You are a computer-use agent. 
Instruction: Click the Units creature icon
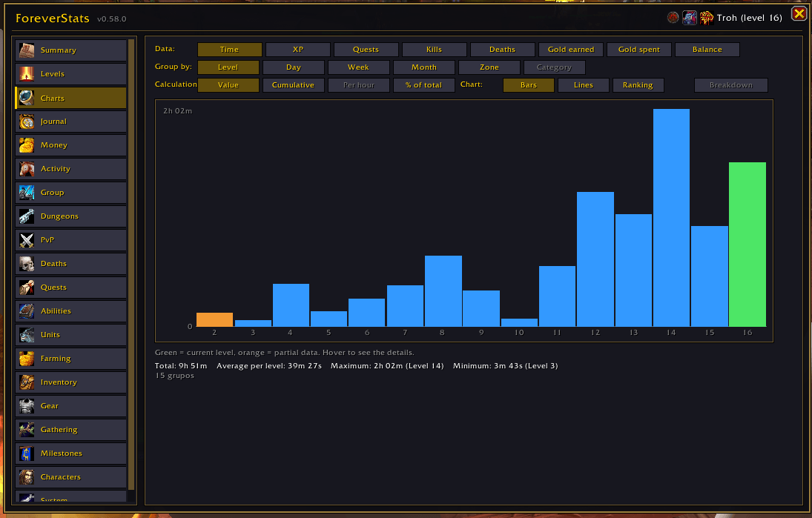tap(27, 335)
